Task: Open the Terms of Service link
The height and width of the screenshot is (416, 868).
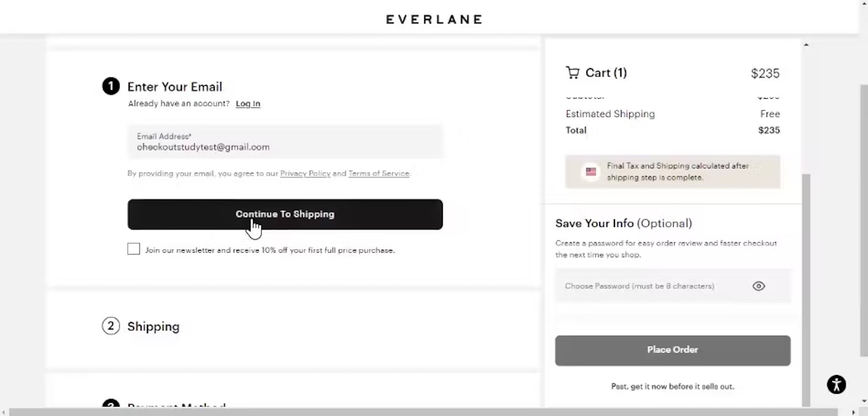Action: click(x=379, y=174)
